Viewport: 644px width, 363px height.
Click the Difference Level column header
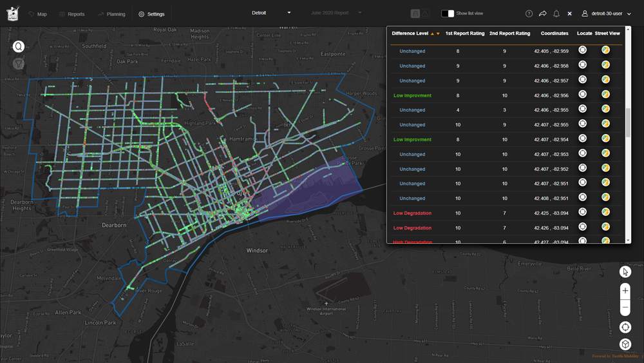[410, 34]
